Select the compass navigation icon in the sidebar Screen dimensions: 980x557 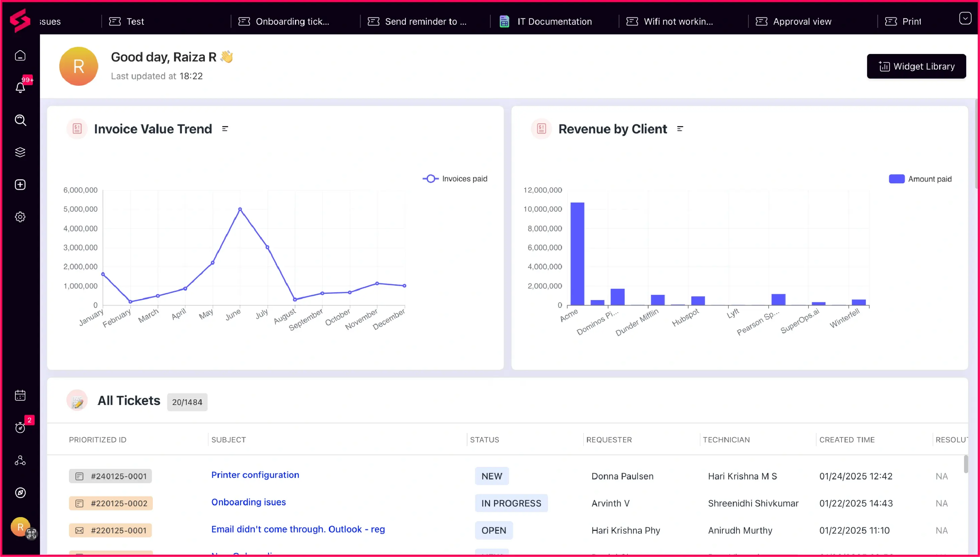(x=20, y=493)
